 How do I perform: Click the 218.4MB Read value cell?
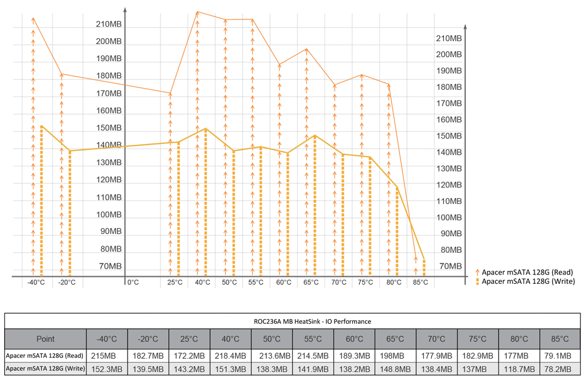pos(230,356)
